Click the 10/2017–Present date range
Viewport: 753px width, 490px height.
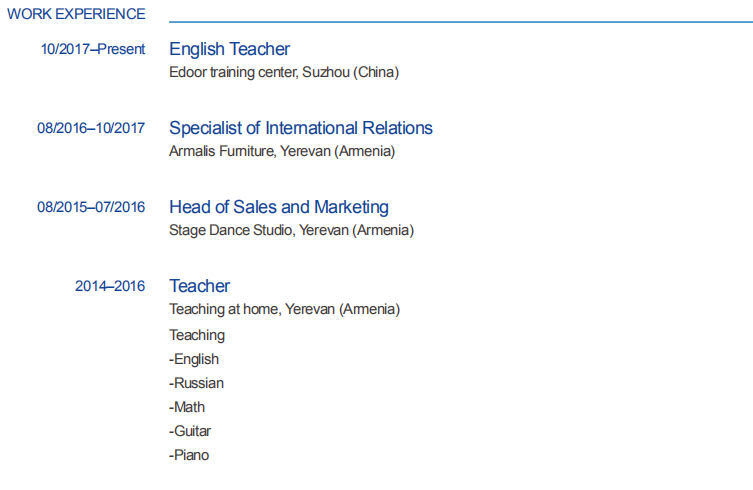point(93,49)
